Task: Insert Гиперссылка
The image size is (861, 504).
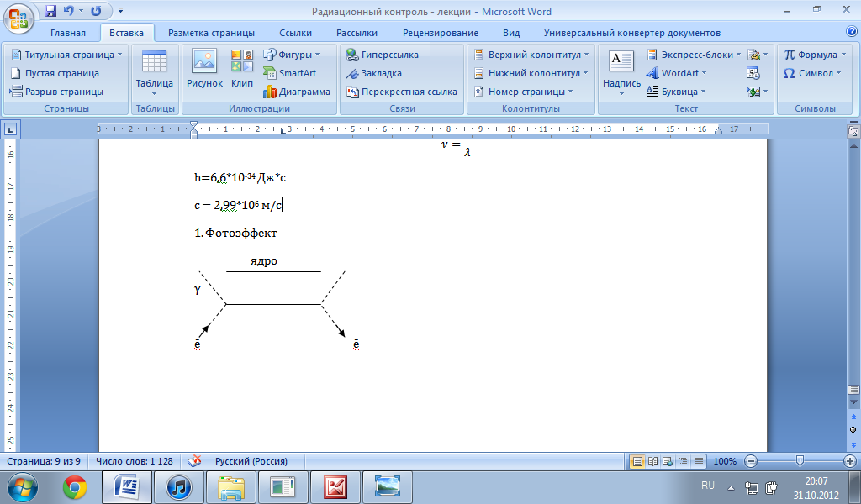Action: 383,55
